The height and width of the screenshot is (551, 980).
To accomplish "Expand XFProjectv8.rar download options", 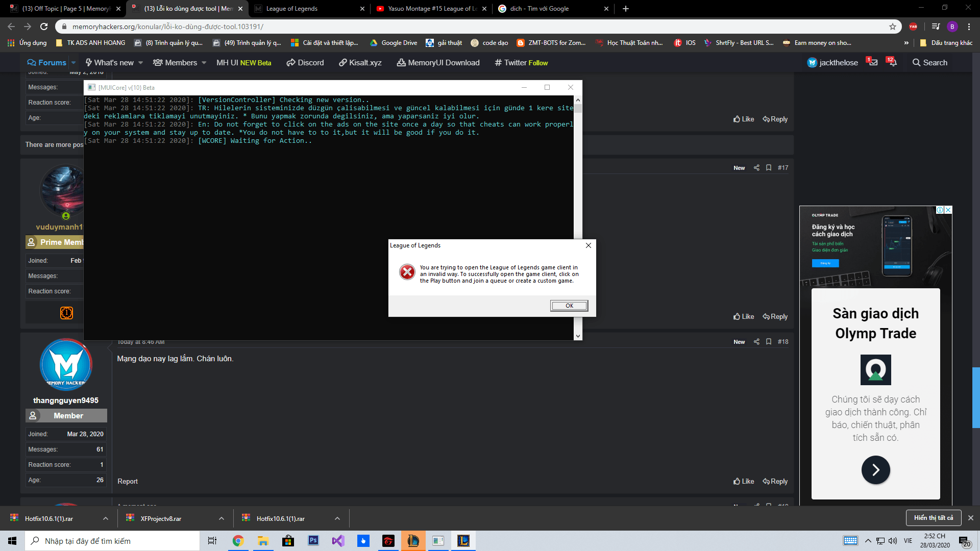I will [x=222, y=518].
